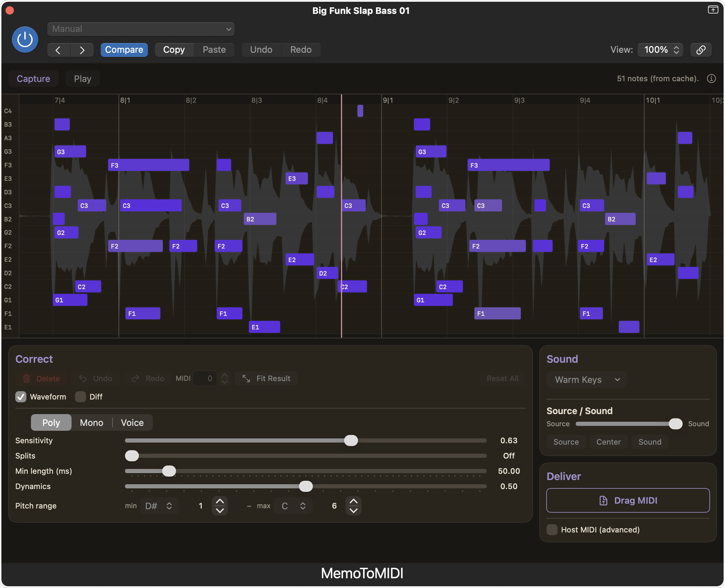Increase max pitch octave with up arrow

click(353, 501)
